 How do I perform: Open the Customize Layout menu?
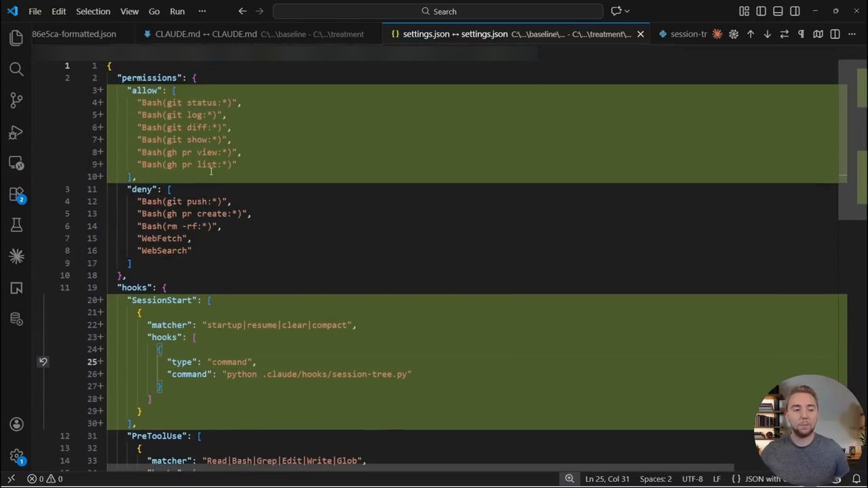coord(744,11)
